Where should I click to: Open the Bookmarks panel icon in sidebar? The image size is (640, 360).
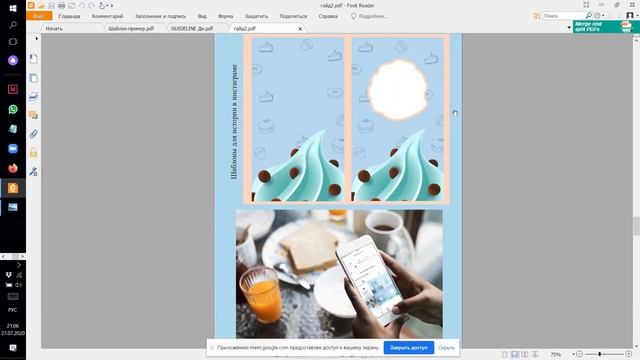[x=33, y=59]
